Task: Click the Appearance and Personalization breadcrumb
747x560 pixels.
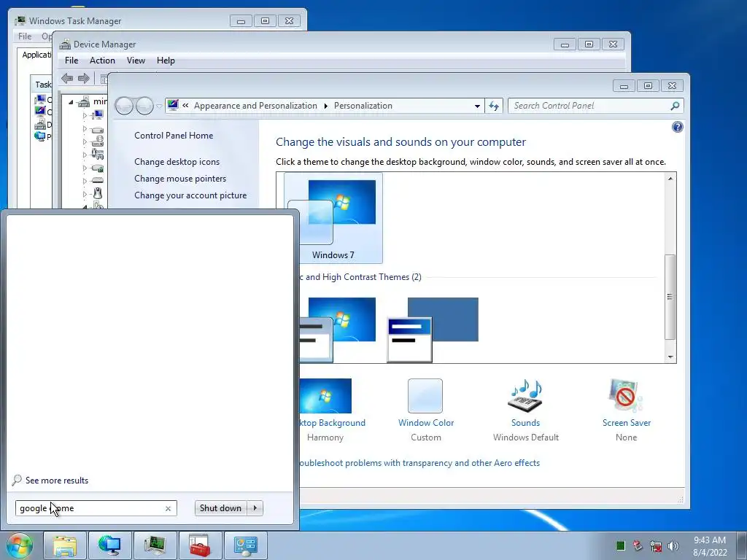Action: coord(255,106)
